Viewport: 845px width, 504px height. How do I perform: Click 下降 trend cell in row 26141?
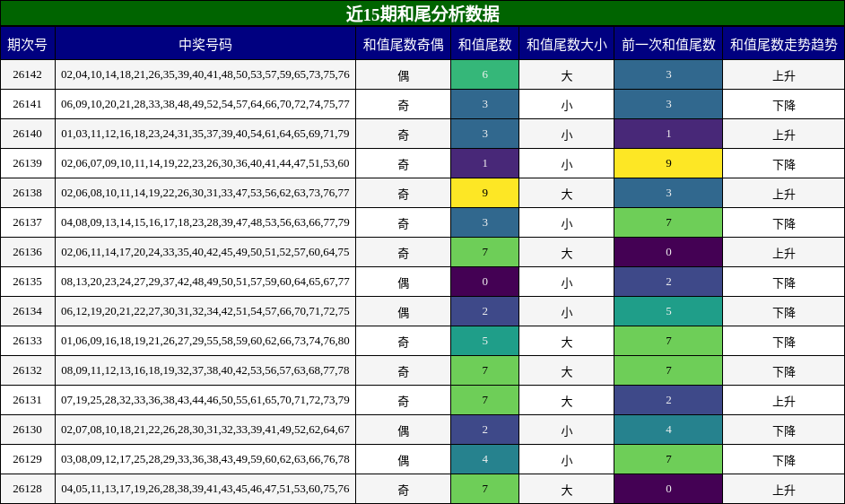point(784,105)
